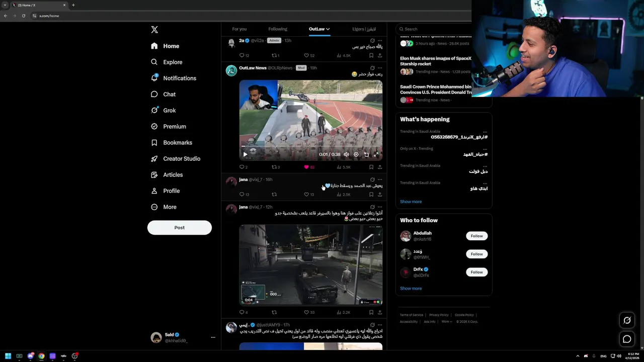
Task: Switch to For you tab
Action: [239, 29]
